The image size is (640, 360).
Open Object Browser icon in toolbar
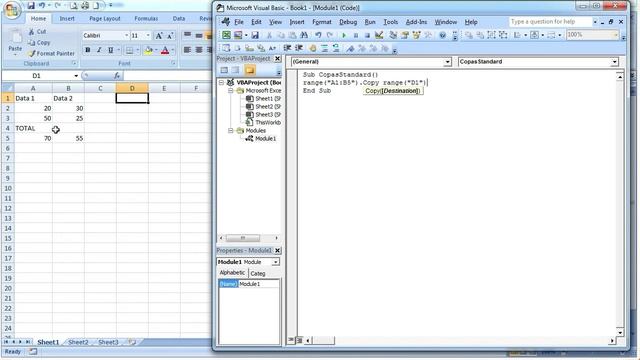[416, 35]
